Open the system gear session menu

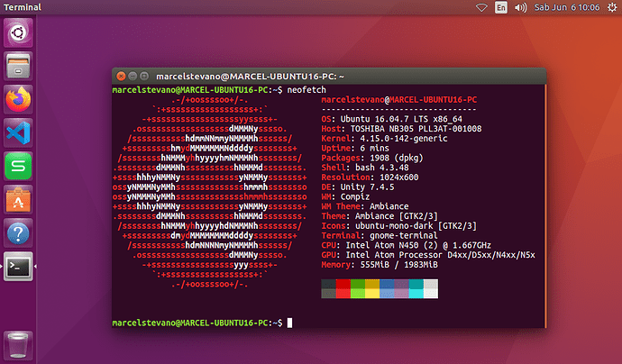click(x=612, y=7)
